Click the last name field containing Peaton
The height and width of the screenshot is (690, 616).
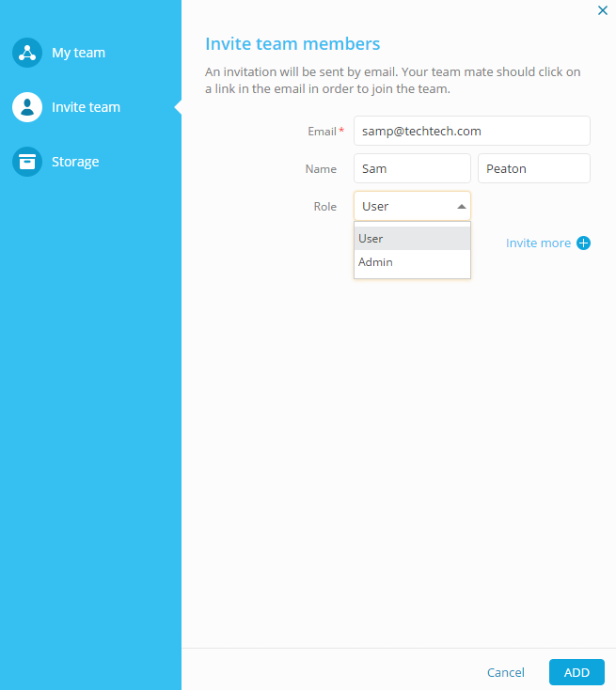(533, 168)
